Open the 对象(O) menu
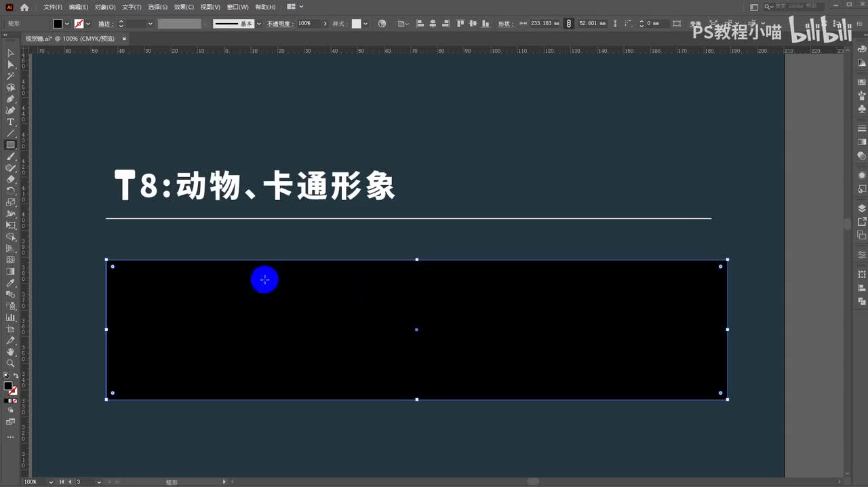The image size is (868, 487). click(x=105, y=7)
